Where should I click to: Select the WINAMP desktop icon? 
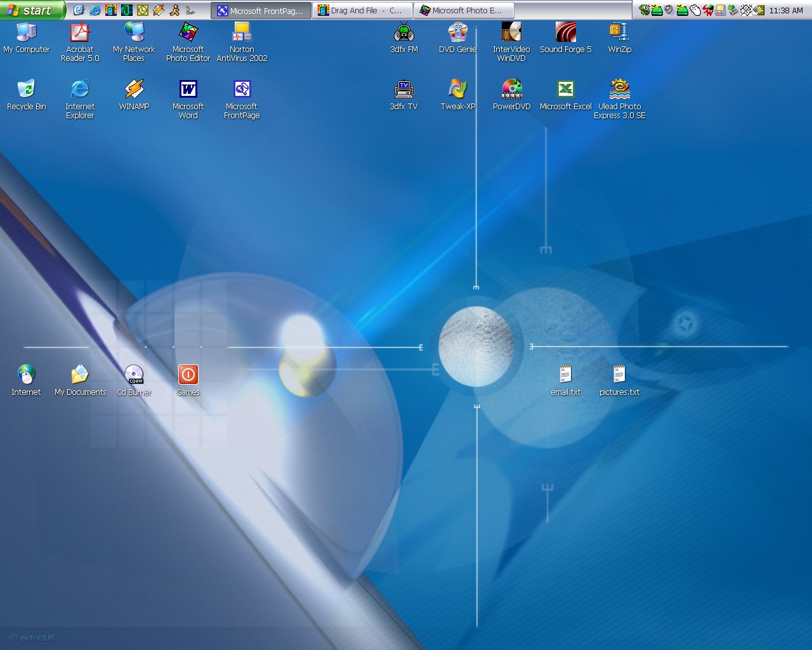pos(134,95)
